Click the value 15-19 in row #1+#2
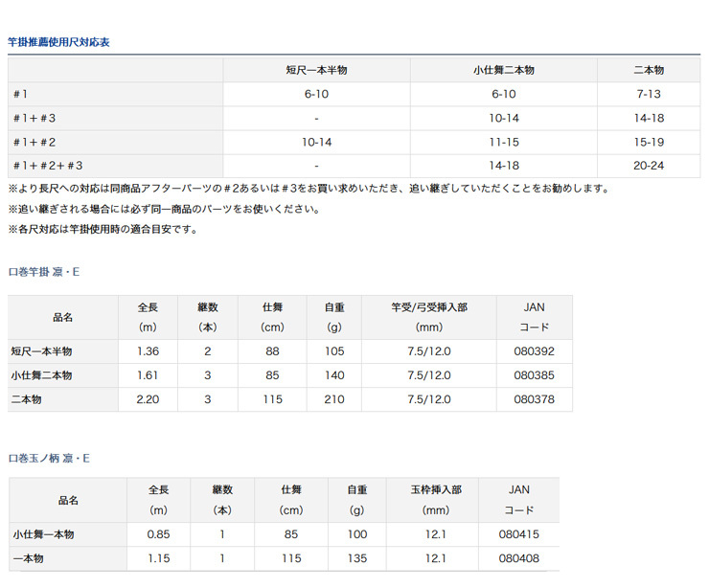 (x=649, y=143)
